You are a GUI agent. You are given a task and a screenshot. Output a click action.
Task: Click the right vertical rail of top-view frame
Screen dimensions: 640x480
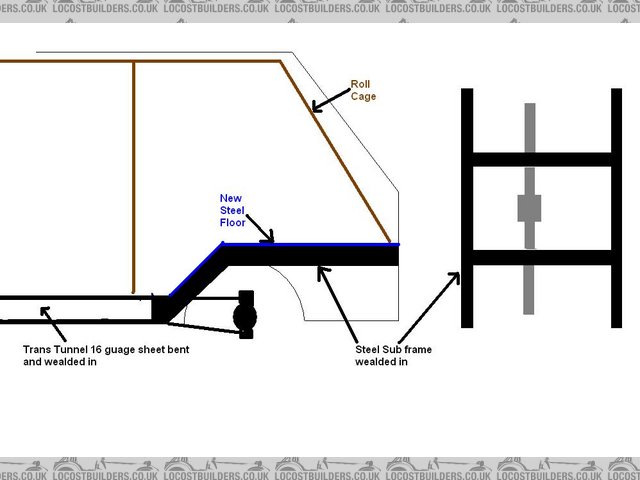616,208
